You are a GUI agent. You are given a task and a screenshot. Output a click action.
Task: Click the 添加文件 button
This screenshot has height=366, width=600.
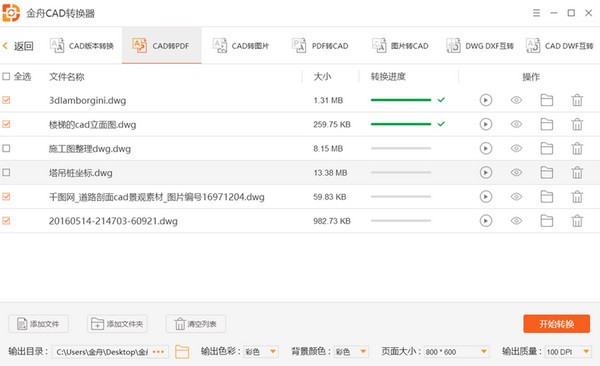[x=39, y=324]
